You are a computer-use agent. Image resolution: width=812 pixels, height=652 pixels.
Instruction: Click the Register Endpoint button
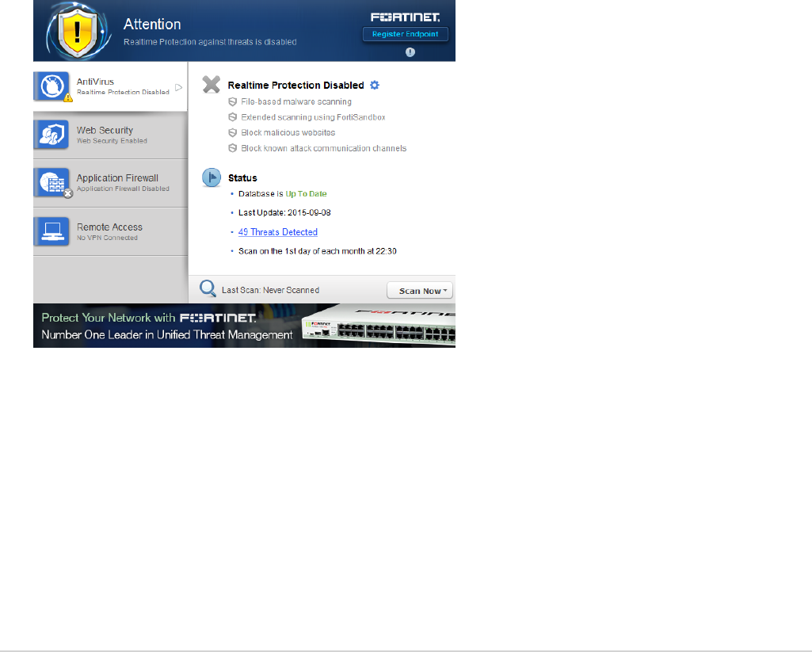pyautogui.click(x=406, y=34)
